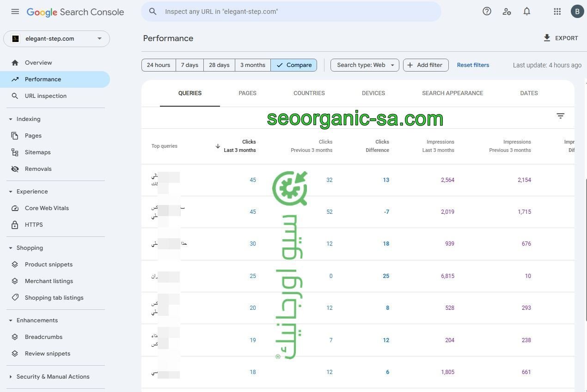Viewport: 587px width, 392px height.
Task: Open the notifications bell
Action: point(526,12)
